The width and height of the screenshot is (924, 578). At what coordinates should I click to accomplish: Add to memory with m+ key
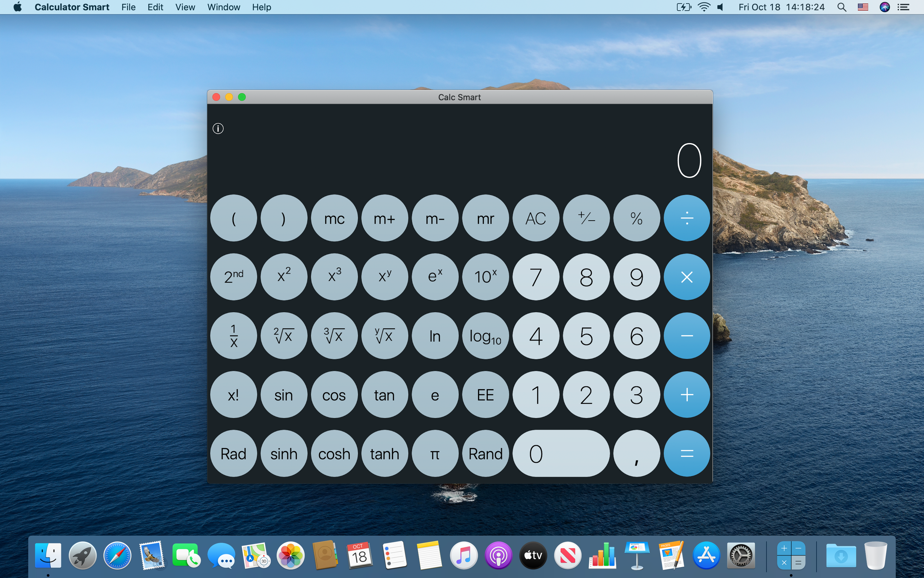pyautogui.click(x=384, y=218)
